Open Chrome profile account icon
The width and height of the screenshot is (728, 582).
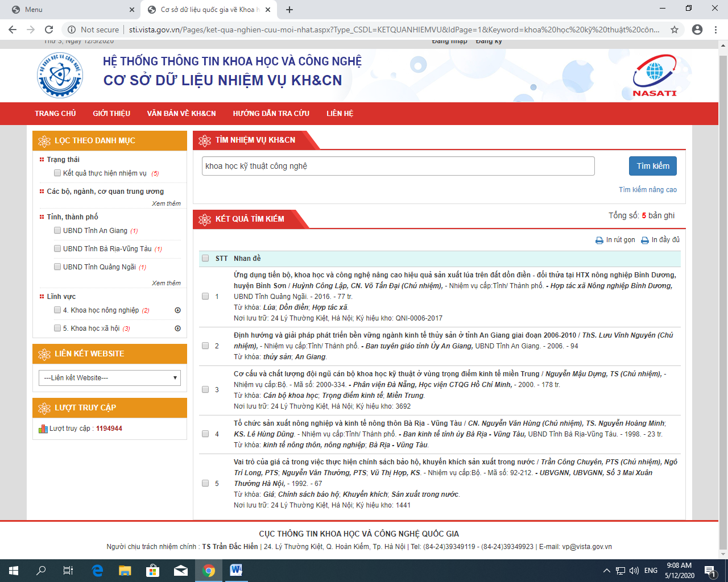coord(697,30)
